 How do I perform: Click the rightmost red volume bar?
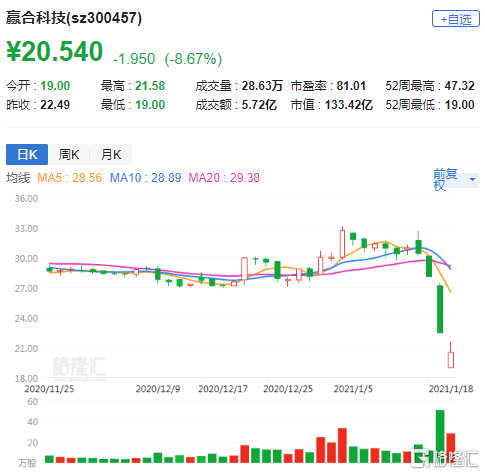[x=451, y=448]
